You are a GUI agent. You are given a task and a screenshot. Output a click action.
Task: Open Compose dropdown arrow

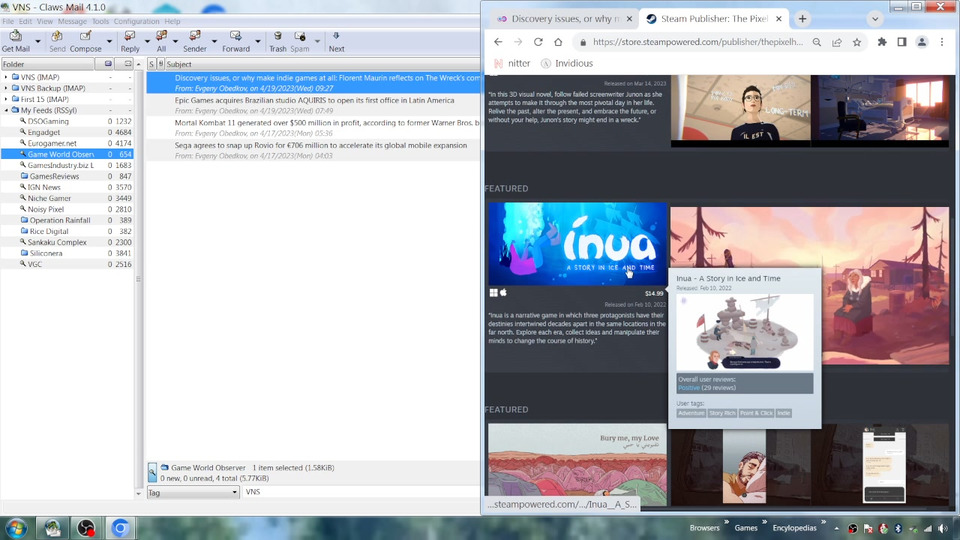109,42
